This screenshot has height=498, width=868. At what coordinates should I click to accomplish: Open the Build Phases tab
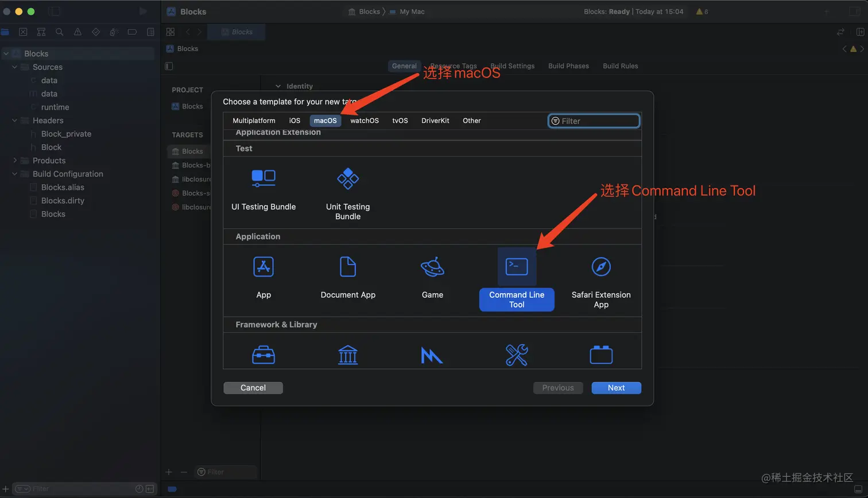click(568, 66)
